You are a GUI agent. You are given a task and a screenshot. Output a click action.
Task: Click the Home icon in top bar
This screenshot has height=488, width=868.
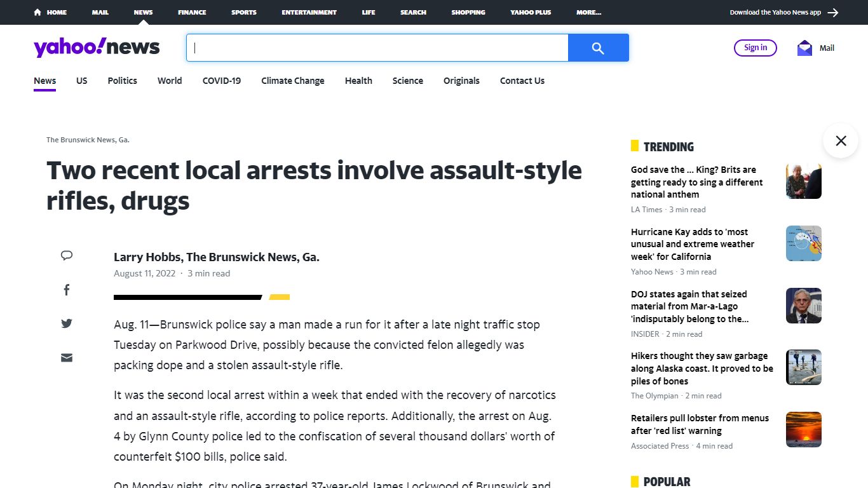pyautogui.click(x=37, y=12)
